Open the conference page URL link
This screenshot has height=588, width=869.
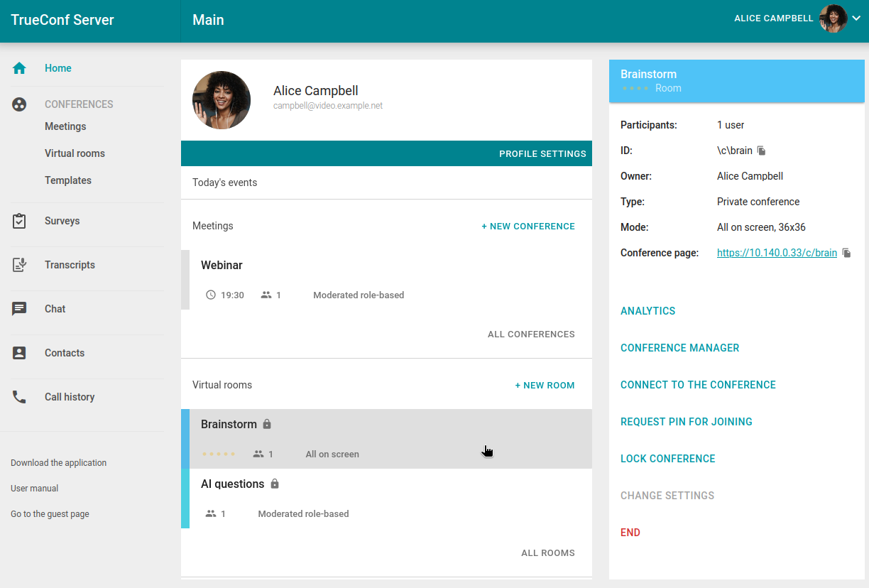tap(777, 253)
